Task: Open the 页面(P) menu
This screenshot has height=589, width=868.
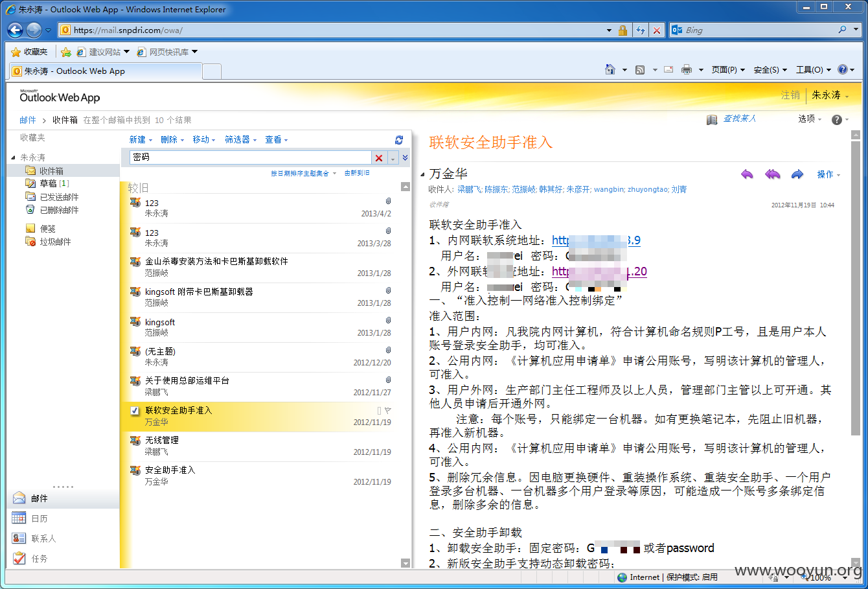Action: [x=728, y=69]
